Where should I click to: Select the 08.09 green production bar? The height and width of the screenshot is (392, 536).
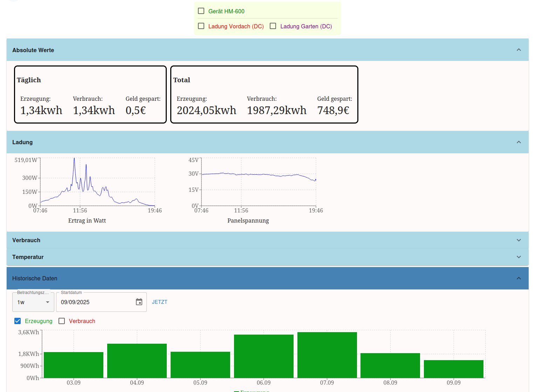[x=390, y=365]
